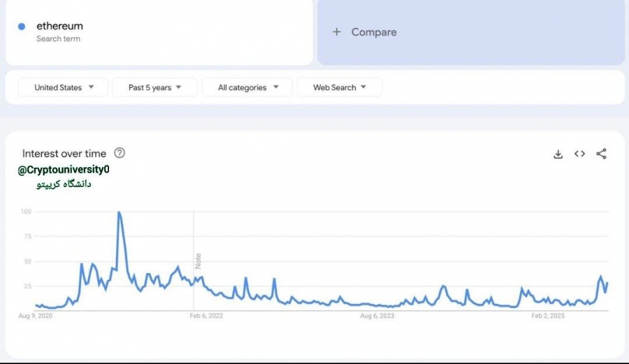Click the Feb 2, 2025 date label

click(547, 316)
